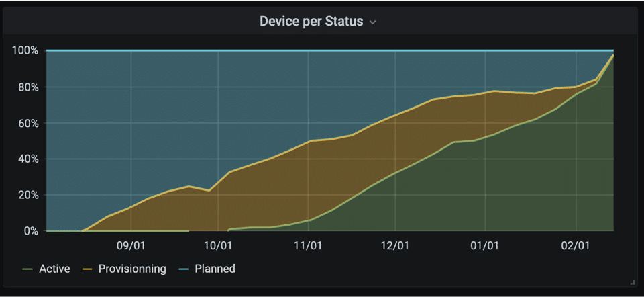This screenshot has width=644, height=297.
Task: Click the 80% y-axis label
Action: tap(28, 87)
